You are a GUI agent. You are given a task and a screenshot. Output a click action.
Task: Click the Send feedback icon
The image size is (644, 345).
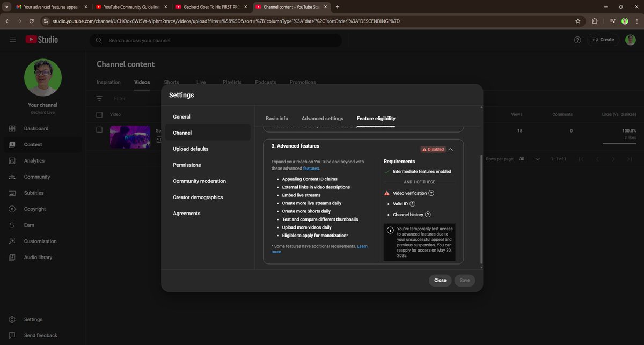[x=12, y=335]
